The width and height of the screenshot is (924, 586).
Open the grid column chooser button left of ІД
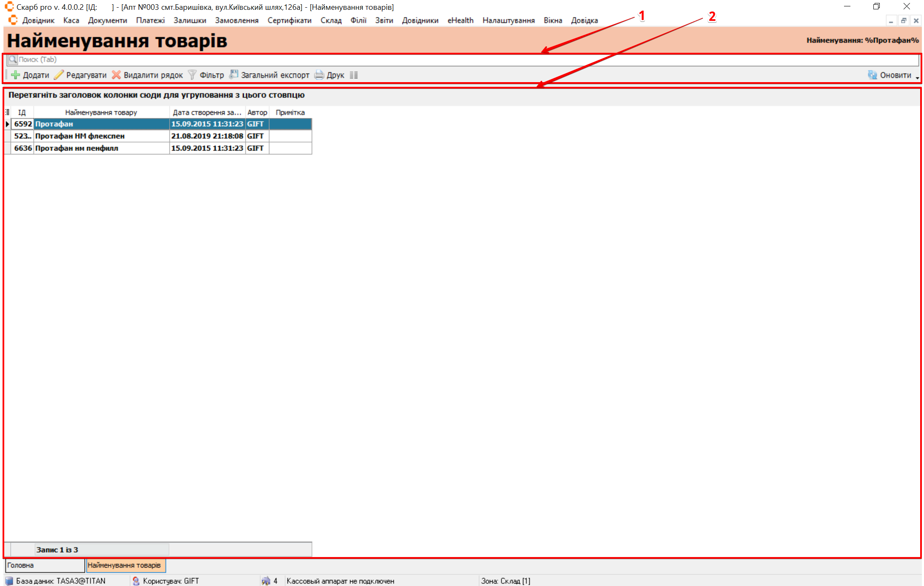7,112
